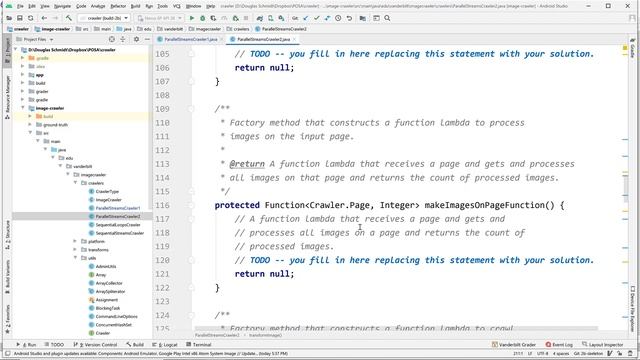The width and height of the screenshot is (640, 360).
Task: Open VCS history clock icon
Action: click(338, 18)
